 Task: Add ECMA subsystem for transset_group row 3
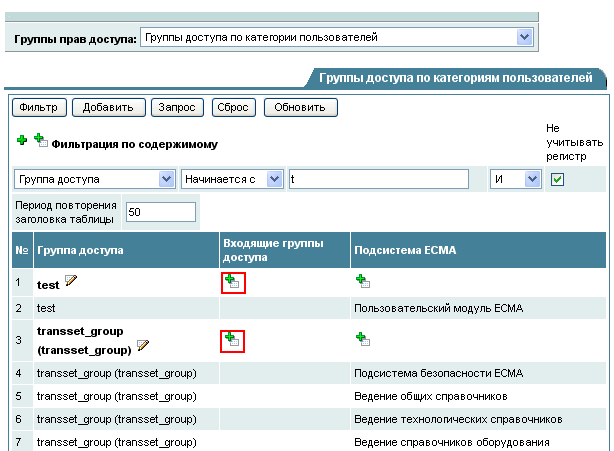(x=363, y=339)
